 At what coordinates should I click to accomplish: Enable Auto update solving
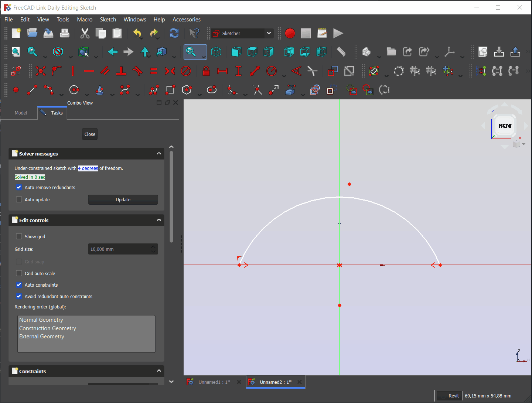pyautogui.click(x=19, y=199)
